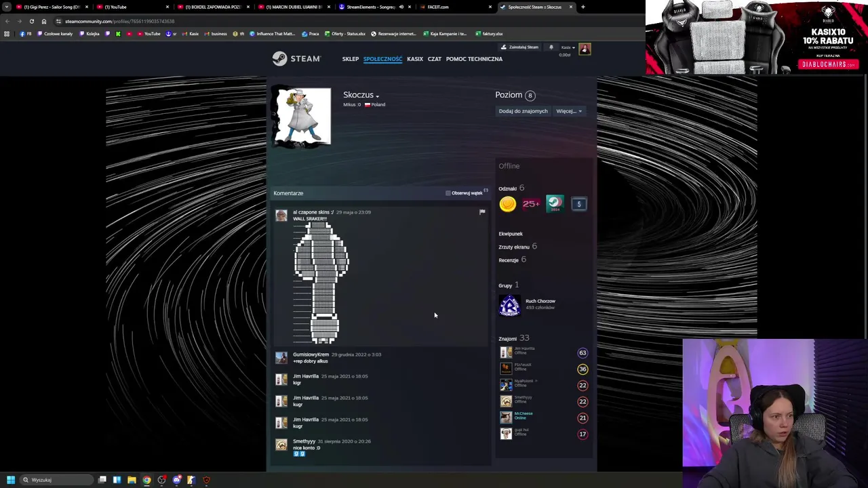Open faktury.xlsx bookmark
868x488 pixels.
pos(489,34)
